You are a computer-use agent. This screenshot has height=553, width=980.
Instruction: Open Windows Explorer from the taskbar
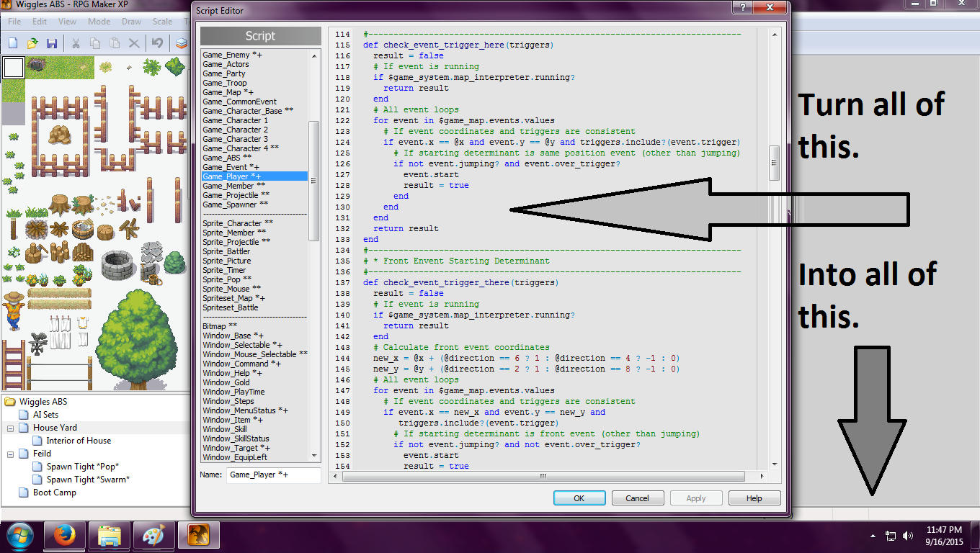(x=110, y=536)
